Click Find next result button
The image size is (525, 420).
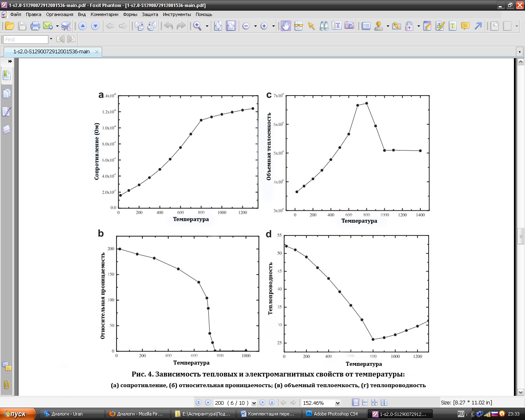point(71,39)
